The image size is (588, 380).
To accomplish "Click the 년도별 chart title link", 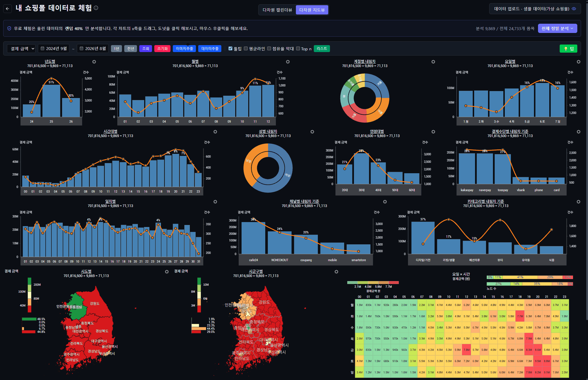I will 50,61.
